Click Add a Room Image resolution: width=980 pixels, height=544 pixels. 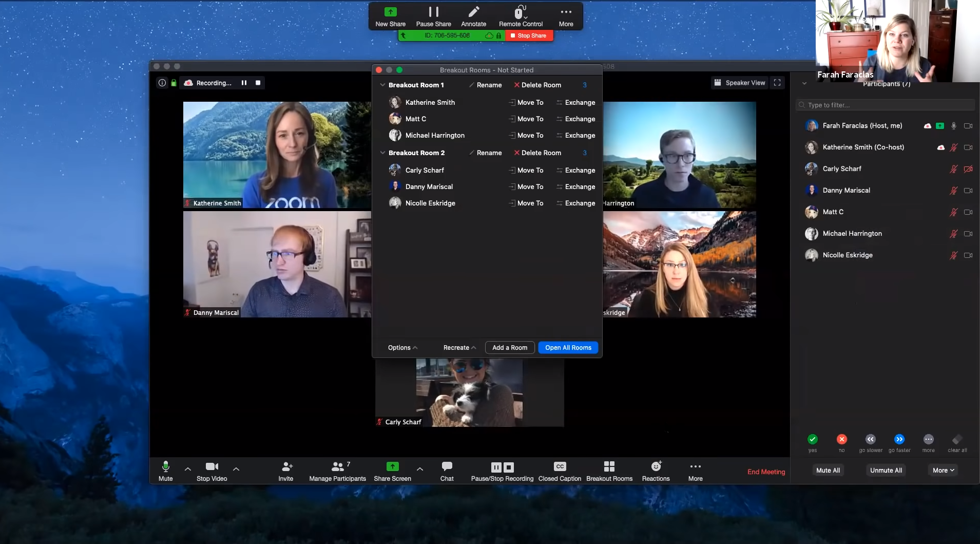pyautogui.click(x=510, y=348)
